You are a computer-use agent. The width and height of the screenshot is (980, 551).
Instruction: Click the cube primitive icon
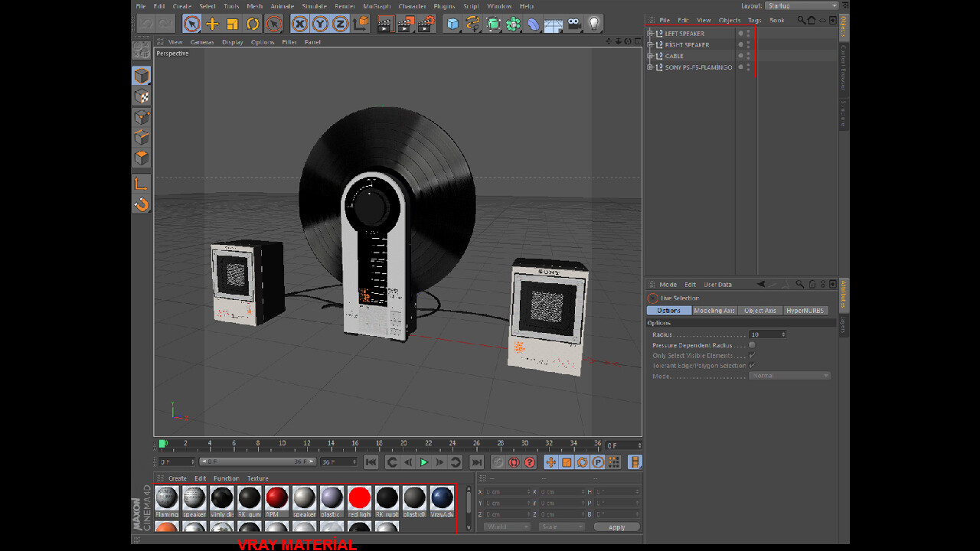coord(452,24)
